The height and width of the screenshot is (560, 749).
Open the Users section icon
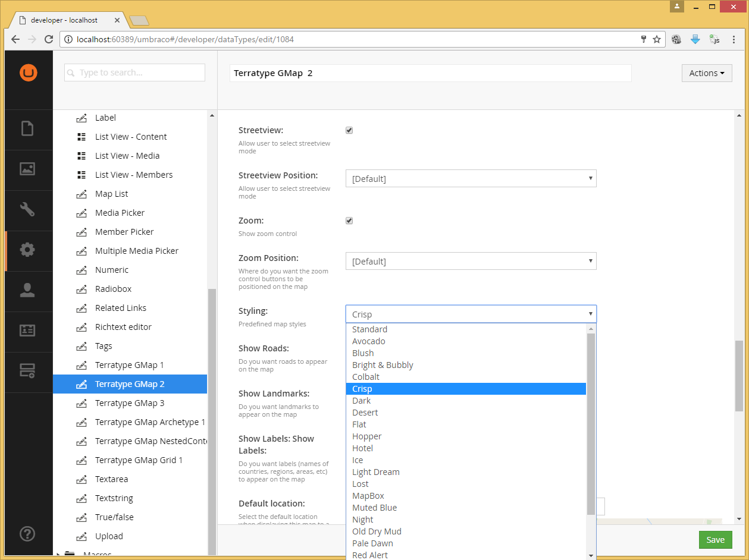click(27, 290)
